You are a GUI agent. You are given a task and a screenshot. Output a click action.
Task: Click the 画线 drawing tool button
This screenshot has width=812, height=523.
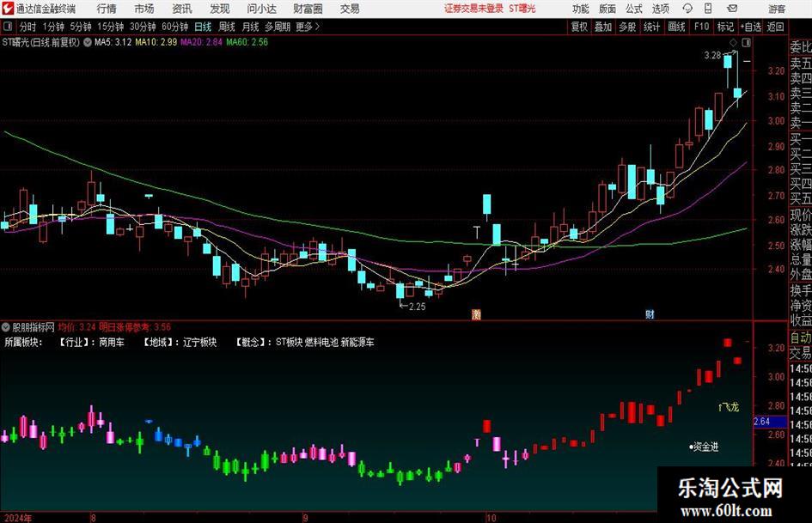click(676, 27)
